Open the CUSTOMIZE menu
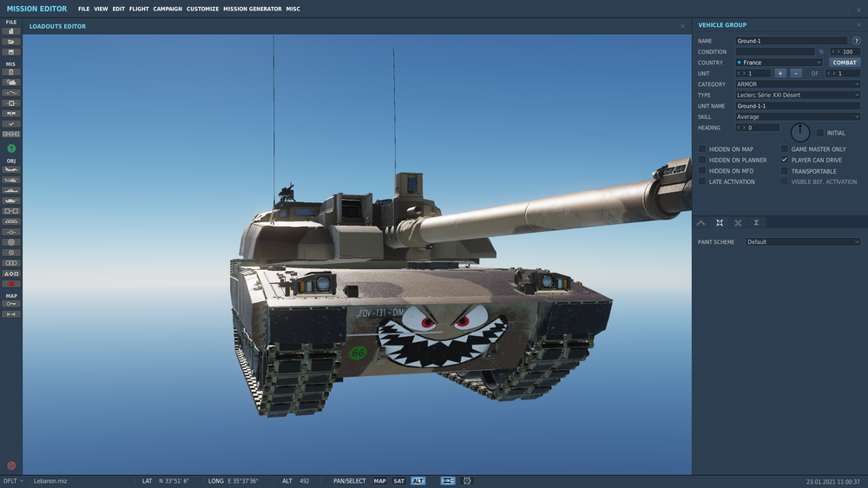Viewport: 868px width, 488px height. click(x=202, y=9)
